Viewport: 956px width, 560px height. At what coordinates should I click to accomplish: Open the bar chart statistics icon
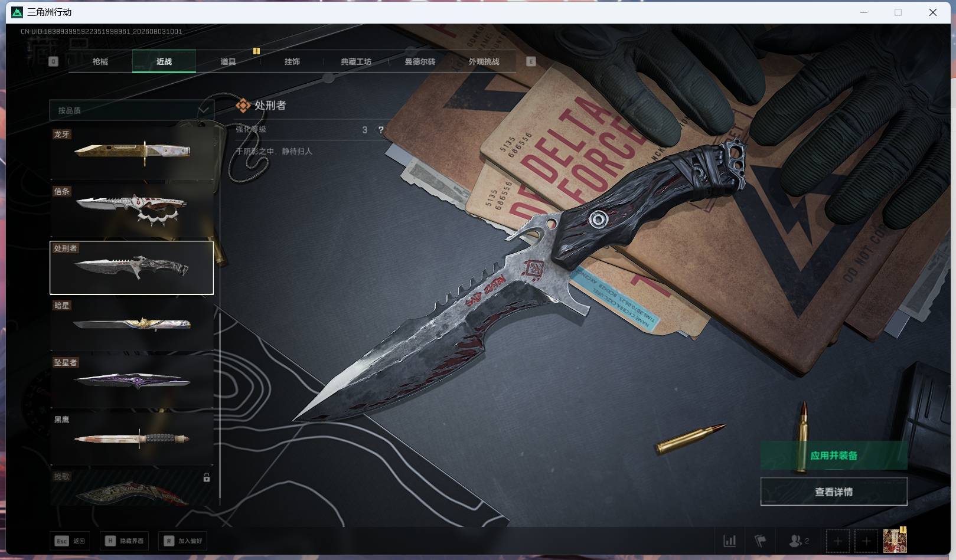(x=730, y=541)
